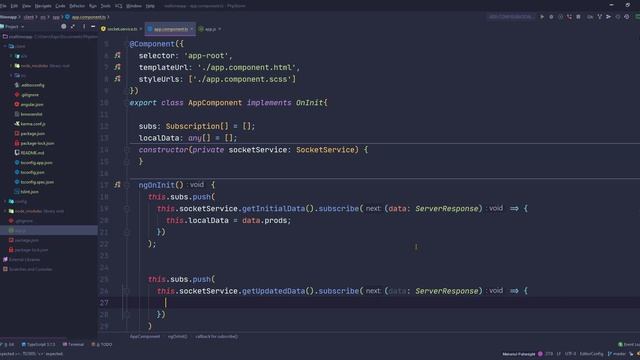
Task: Open the Navigate menu
Action: tap(43, 6)
